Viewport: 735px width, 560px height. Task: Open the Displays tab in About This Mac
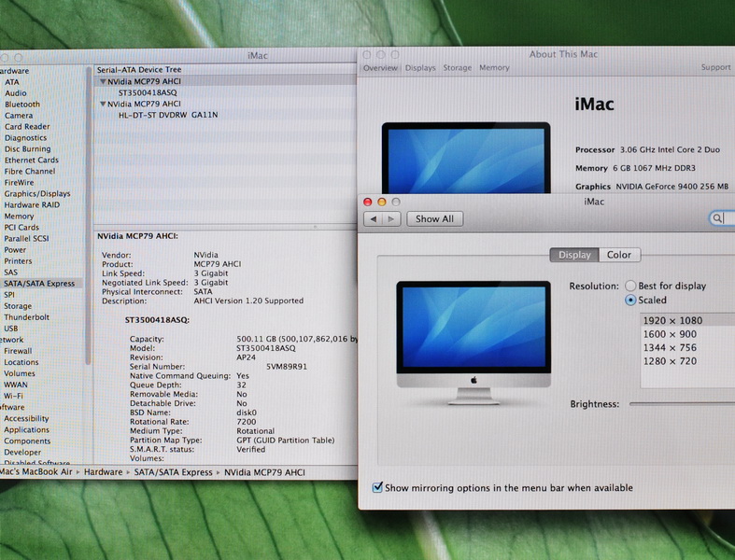pyautogui.click(x=420, y=68)
